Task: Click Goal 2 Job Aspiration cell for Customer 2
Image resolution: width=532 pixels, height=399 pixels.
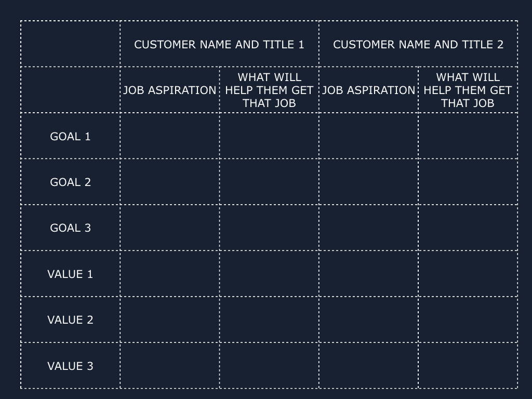Action: point(368,182)
